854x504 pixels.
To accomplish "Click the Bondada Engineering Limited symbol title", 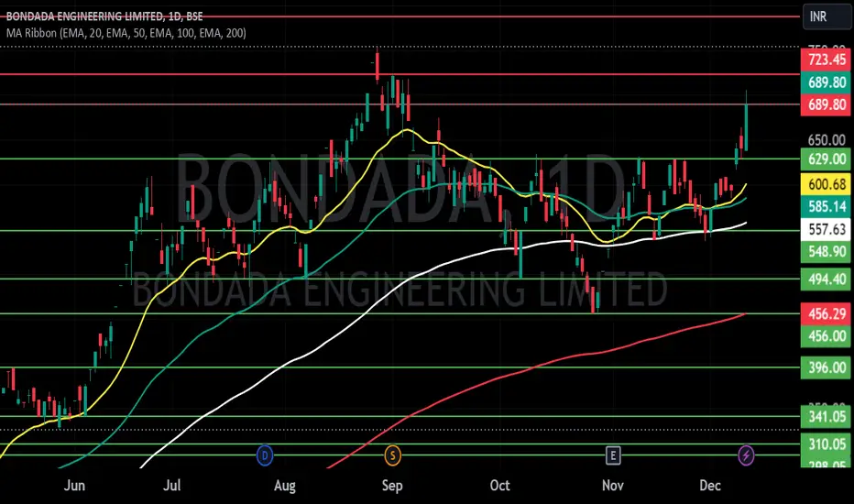I will (104, 16).
